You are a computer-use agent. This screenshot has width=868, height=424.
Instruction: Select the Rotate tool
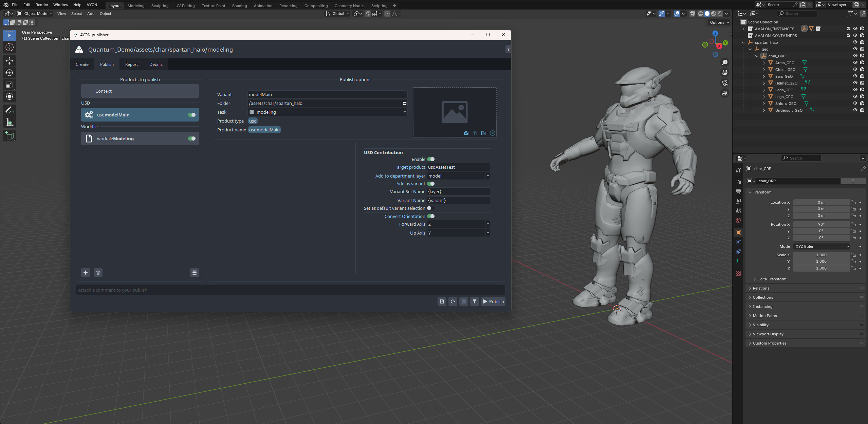click(x=10, y=73)
